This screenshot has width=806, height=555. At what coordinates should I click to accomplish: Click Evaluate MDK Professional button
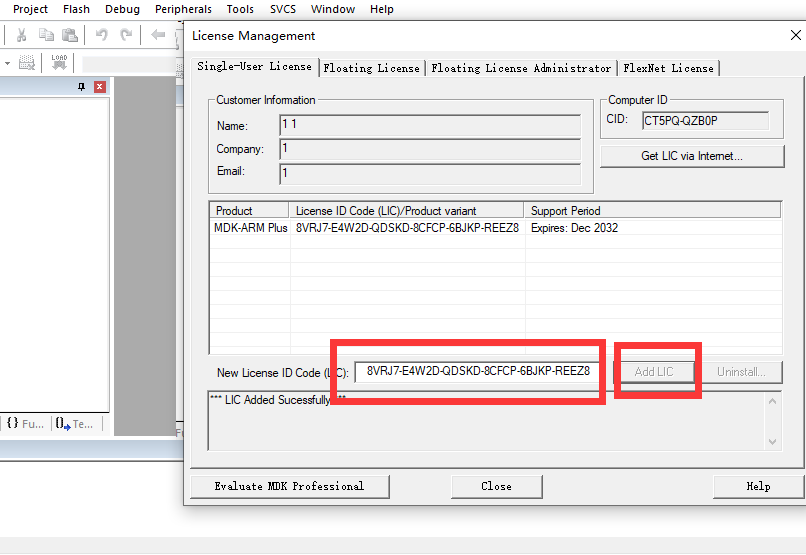tap(289, 486)
